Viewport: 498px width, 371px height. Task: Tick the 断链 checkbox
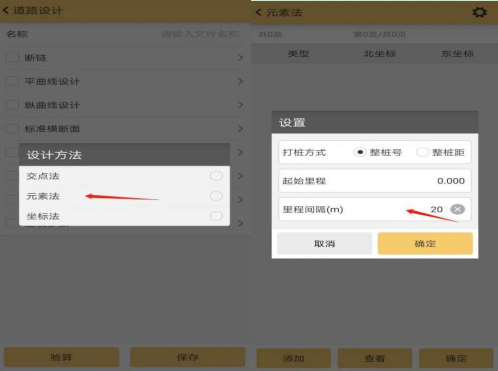tap(12, 57)
